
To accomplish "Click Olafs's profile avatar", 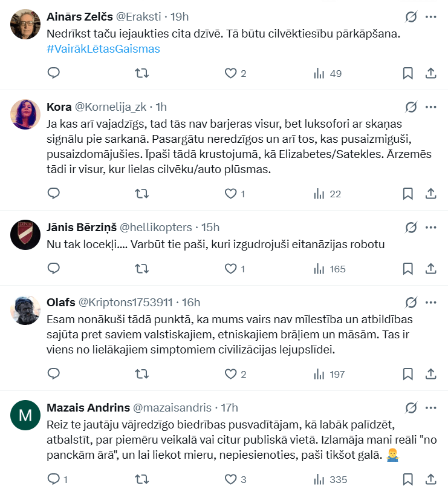I will tap(26, 311).
